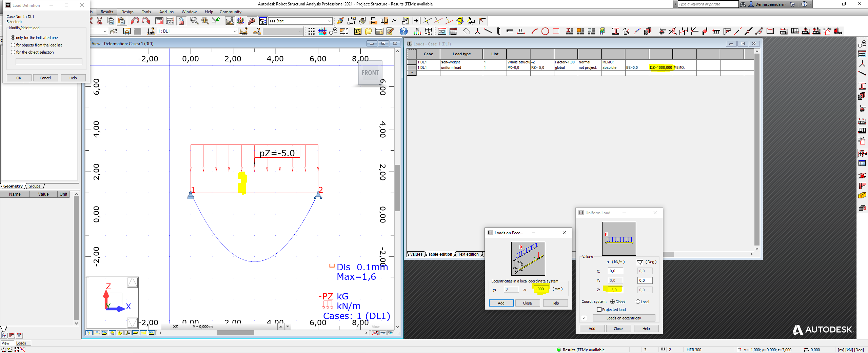
Task: Tick the Projected load checkbox
Action: (599, 310)
